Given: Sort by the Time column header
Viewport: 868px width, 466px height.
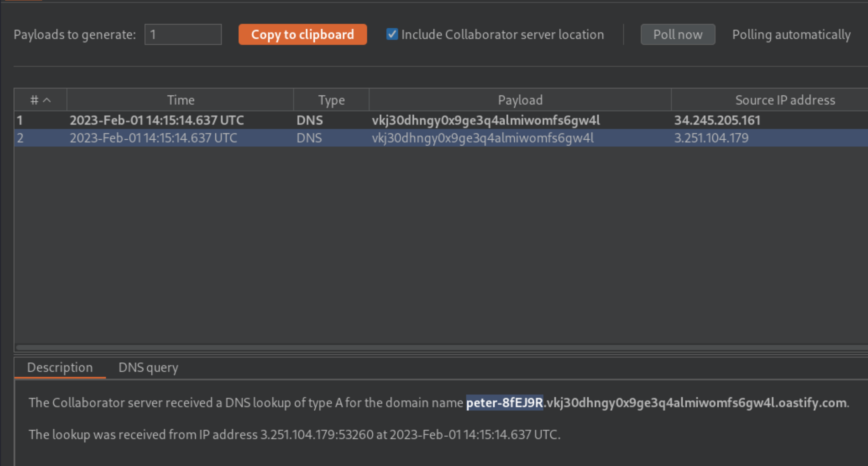Looking at the screenshot, I should pyautogui.click(x=180, y=100).
